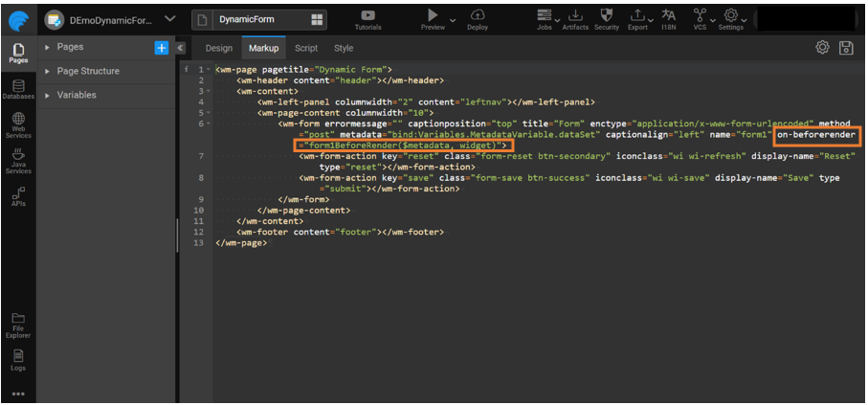Open the project name dropdown
Image resolution: width=868 pixels, height=405 pixels.
coord(170,18)
